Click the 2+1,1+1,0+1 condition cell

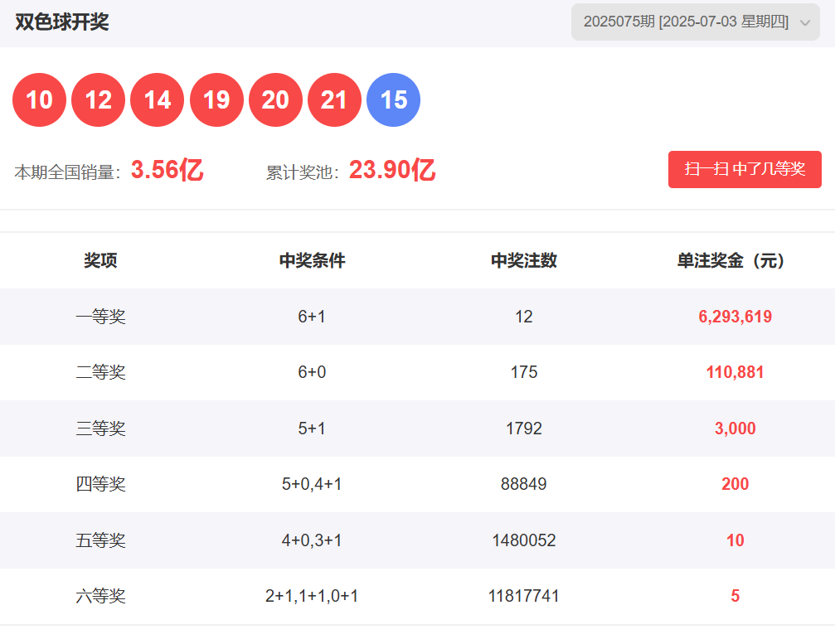(312, 596)
